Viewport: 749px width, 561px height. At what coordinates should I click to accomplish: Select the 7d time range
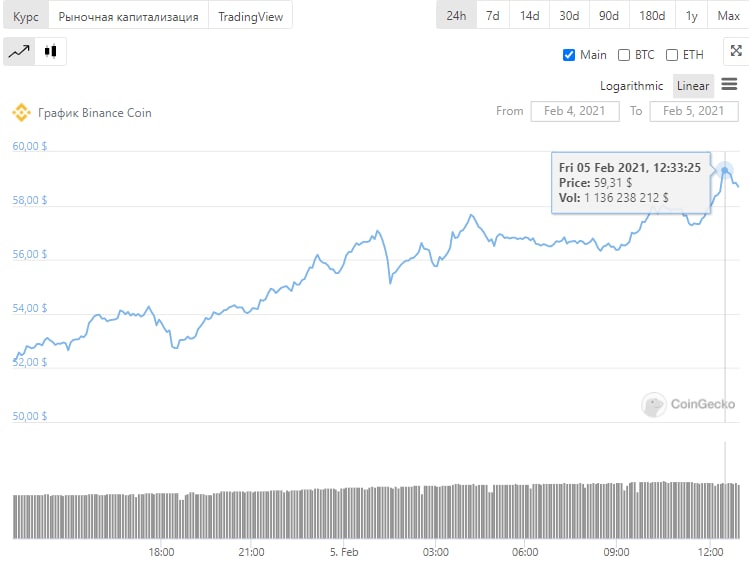pos(493,16)
